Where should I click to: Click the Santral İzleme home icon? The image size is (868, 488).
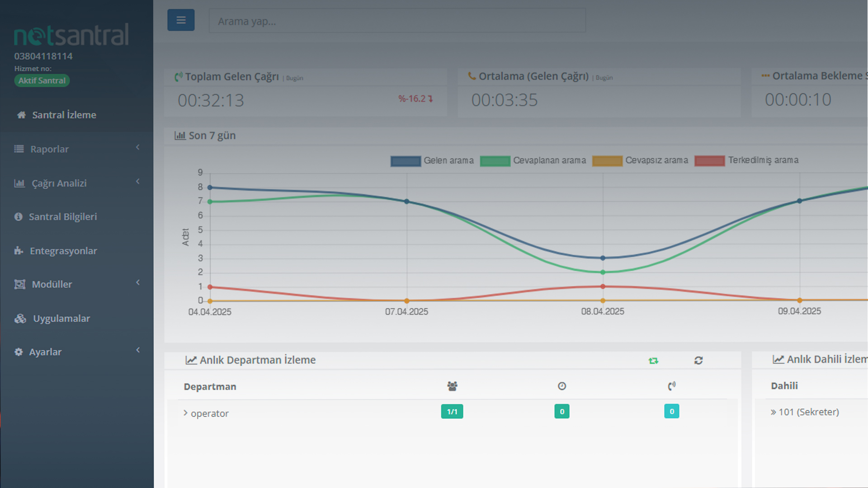(x=21, y=115)
